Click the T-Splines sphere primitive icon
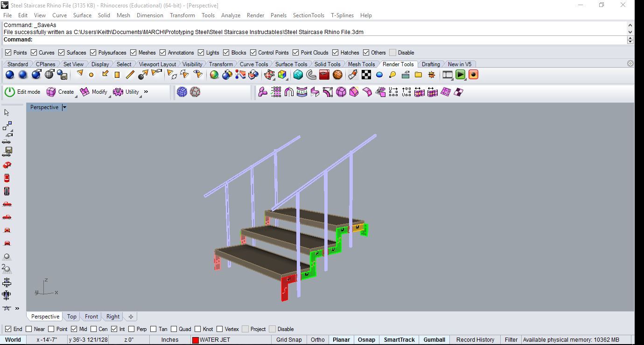This screenshot has width=644, height=345. 181,92
